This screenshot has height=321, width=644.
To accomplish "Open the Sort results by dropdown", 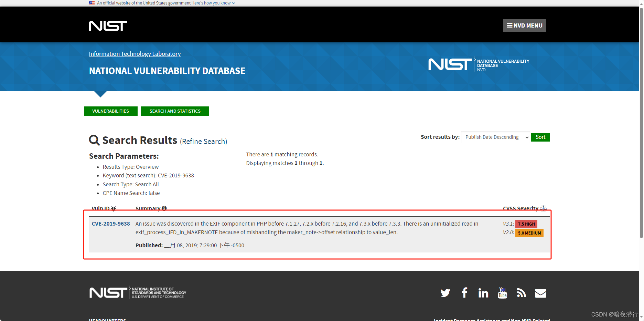I will click(495, 137).
